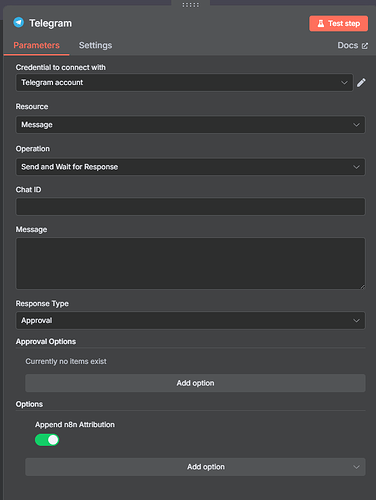376x500 pixels.
Task: Click the Telegram node logo icon
Action: pos(19,23)
